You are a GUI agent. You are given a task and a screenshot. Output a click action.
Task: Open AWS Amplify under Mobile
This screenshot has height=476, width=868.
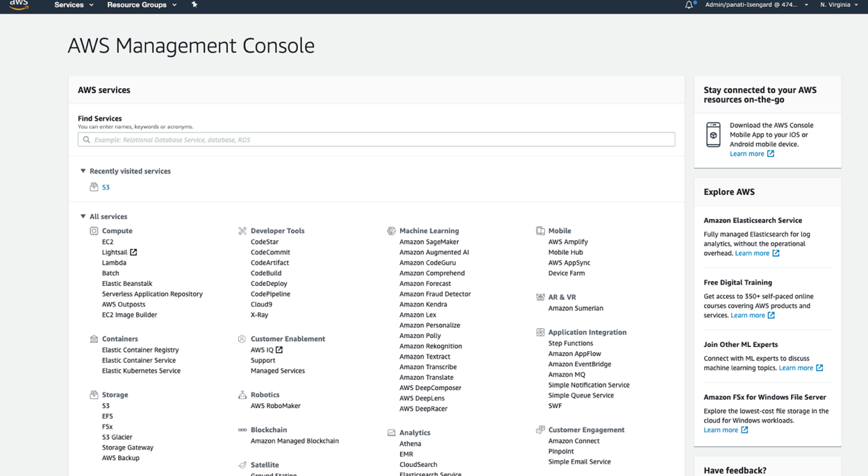(x=568, y=241)
